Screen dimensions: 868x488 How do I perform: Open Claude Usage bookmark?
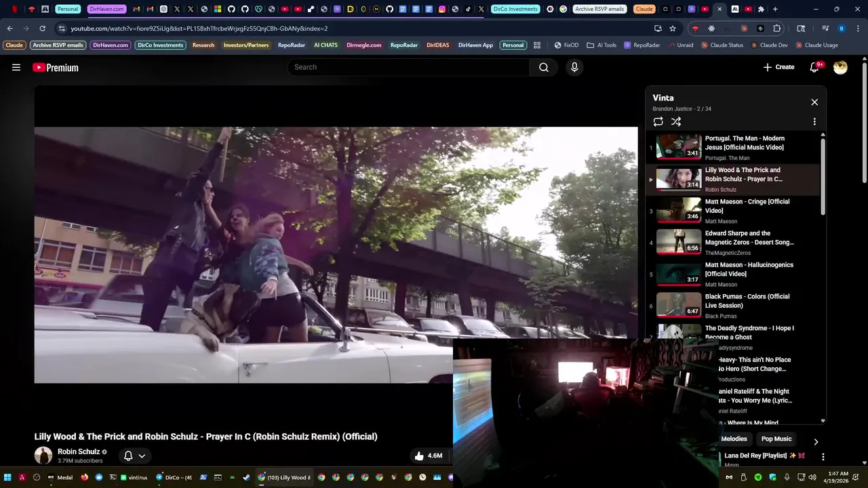(x=816, y=45)
